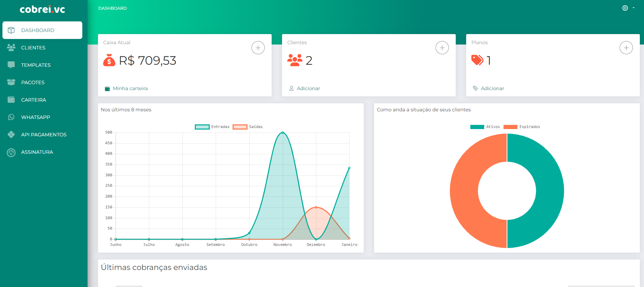Click the plus icon on Caixa Atual card

(x=258, y=48)
